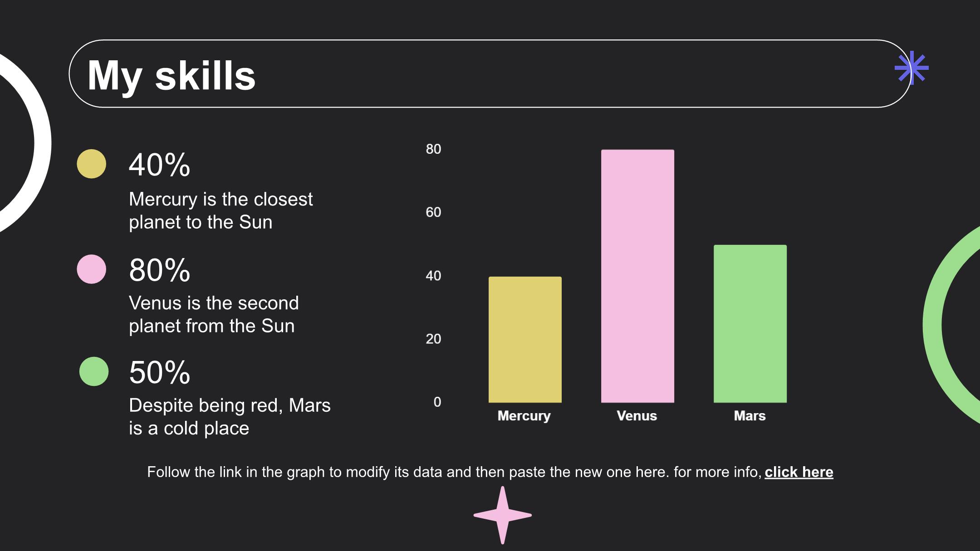Image resolution: width=980 pixels, height=551 pixels.
Task: Select the pink circle beside 80%
Action: coord(91,269)
